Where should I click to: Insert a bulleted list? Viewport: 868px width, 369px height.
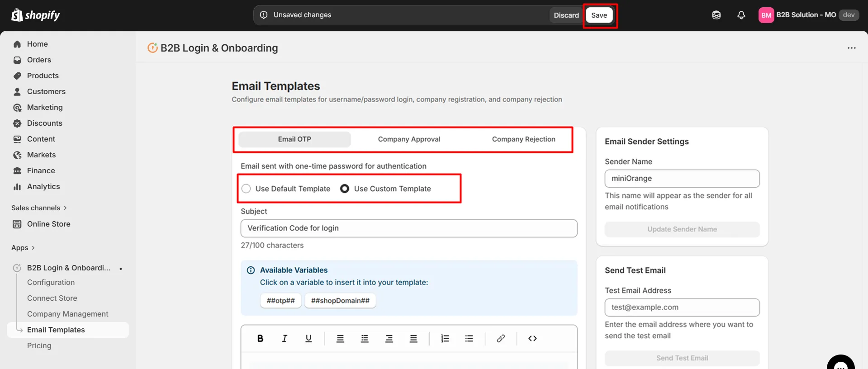(469, 338)
